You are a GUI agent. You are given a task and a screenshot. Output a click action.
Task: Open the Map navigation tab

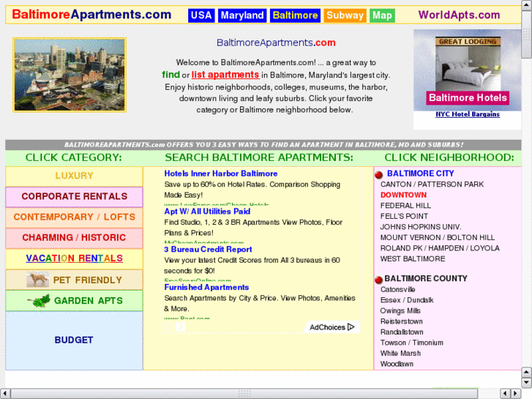(x=382, y=15)
